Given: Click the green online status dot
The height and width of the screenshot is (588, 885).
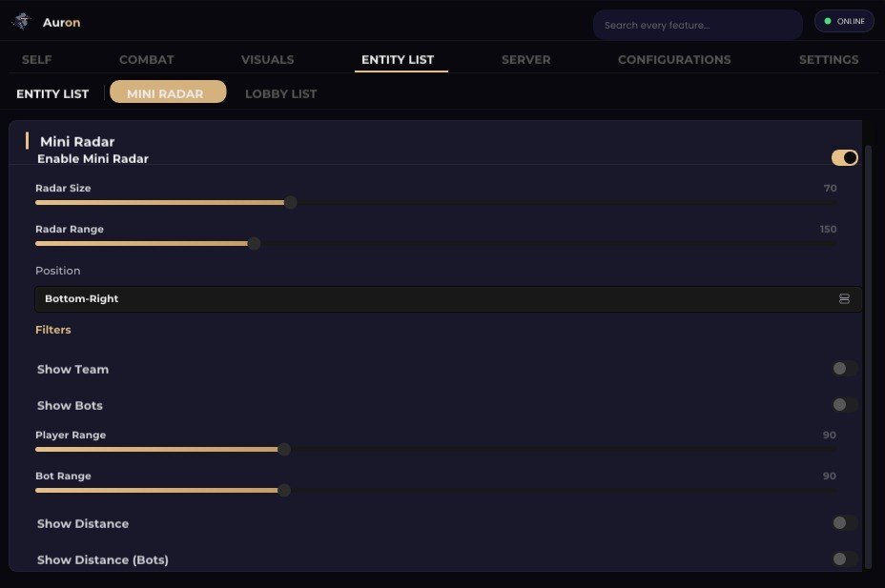Looking at the screenshot, I should 828,21.
